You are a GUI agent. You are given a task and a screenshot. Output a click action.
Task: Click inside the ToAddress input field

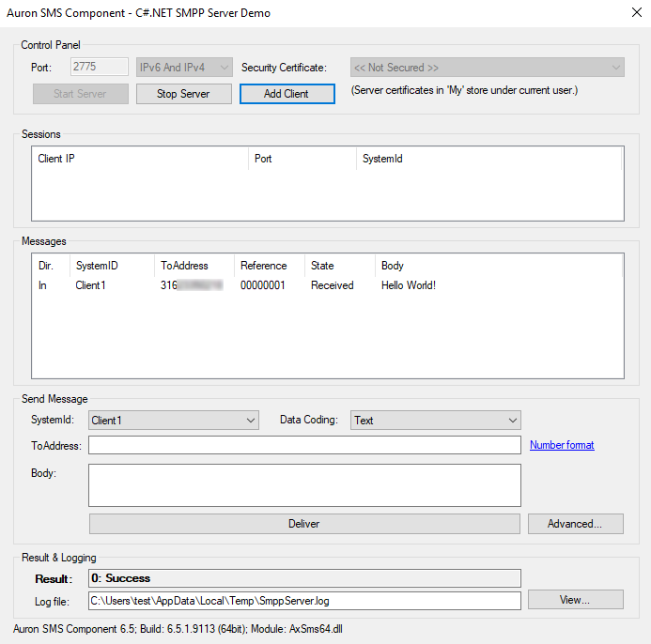coord(303,445)
